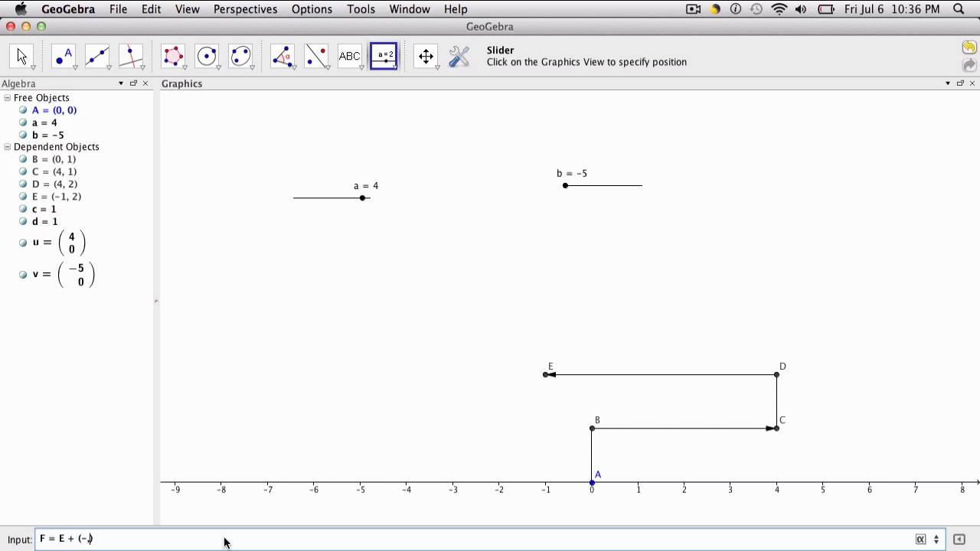Toggle visibility of slider b = -5

23,135
